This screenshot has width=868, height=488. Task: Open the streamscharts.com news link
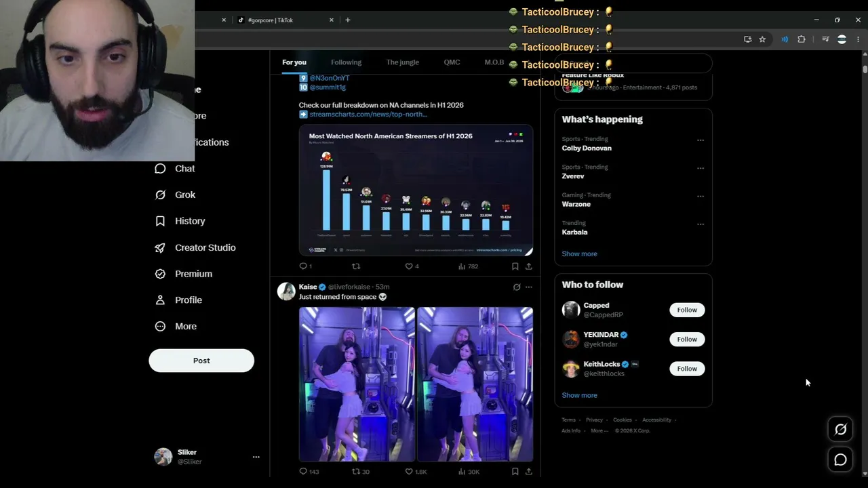click(x=368, y=115)
